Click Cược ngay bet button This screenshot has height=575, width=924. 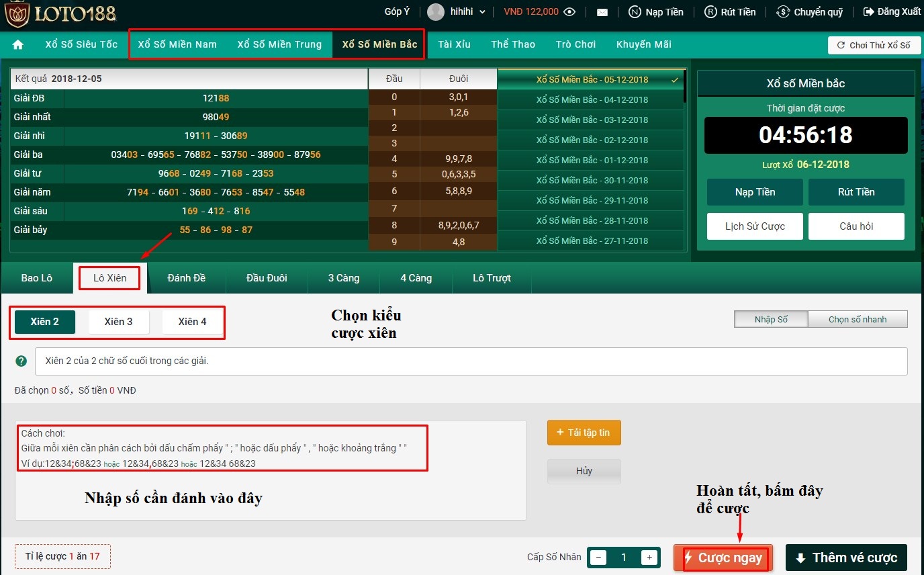coord(723,558)
